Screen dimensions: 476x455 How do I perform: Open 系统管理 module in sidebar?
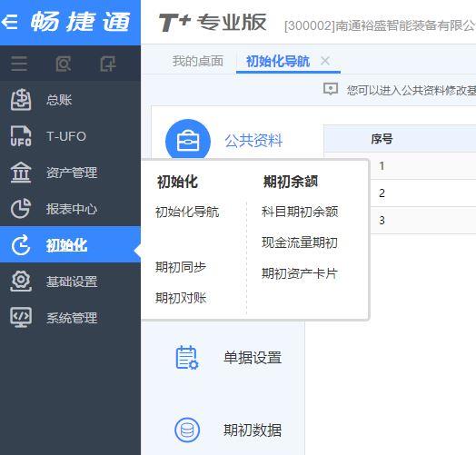point(70,318)
